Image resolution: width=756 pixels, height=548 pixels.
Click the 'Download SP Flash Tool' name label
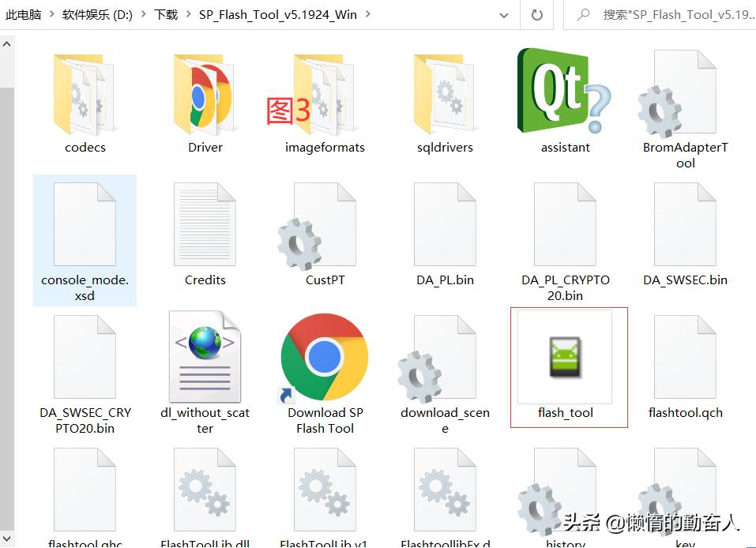pos(325,420)
